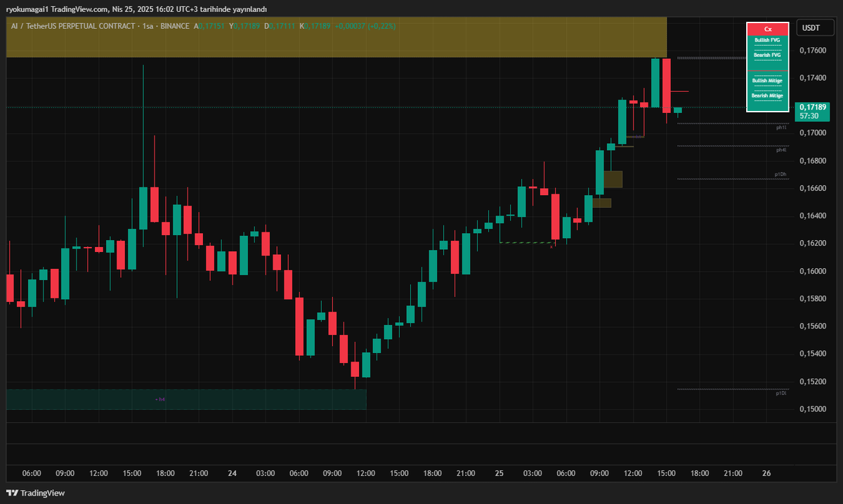Click the change value +0,00037 (+0,22%)
The height and width of the screenshot is (504, 843).
(365, 26)
